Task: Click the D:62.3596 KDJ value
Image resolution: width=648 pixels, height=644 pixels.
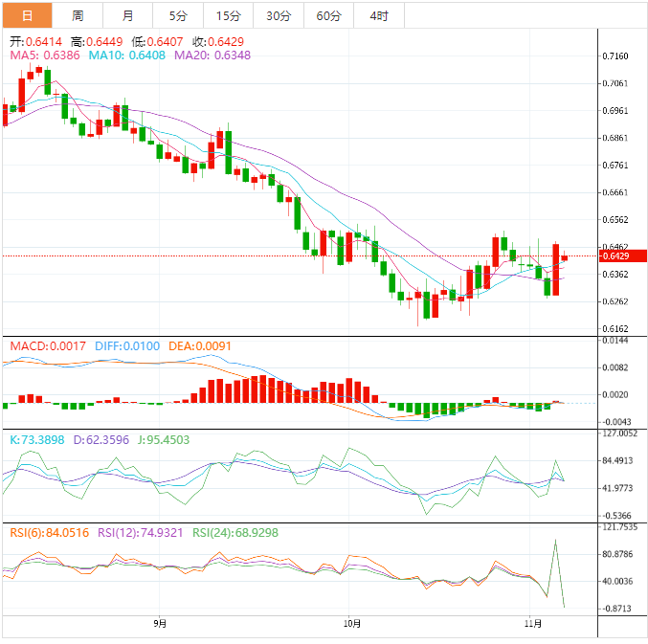Action: (x=101, y=440)
